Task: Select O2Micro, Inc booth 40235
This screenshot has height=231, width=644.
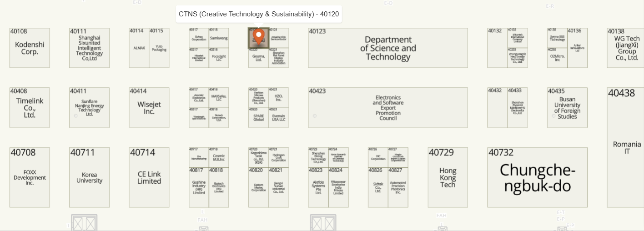Action: (557, 58)
